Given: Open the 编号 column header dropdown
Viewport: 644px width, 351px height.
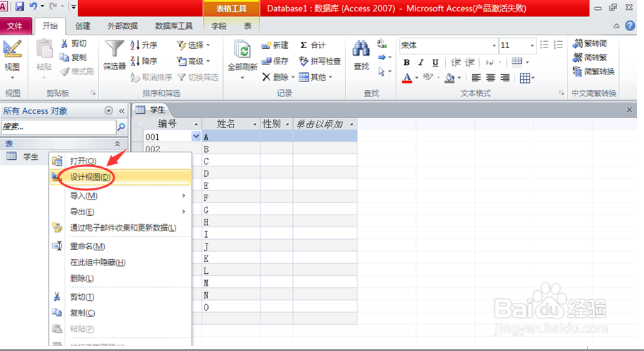Looking at the screenshot, I should 196,124.
